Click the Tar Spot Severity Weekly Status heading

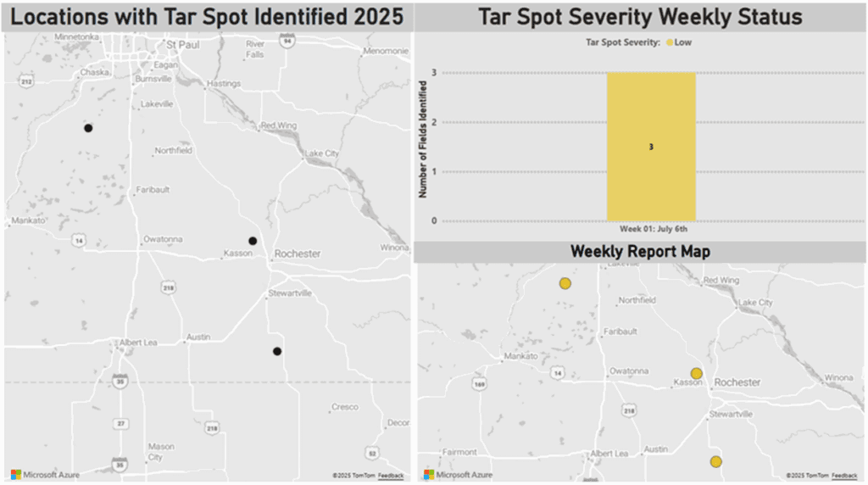pyautogui.click(x=640, y=17)
